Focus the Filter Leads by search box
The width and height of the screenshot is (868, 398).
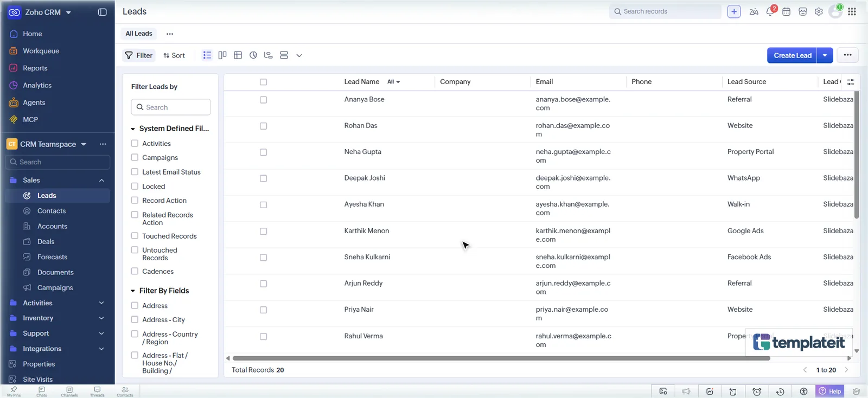171,107
